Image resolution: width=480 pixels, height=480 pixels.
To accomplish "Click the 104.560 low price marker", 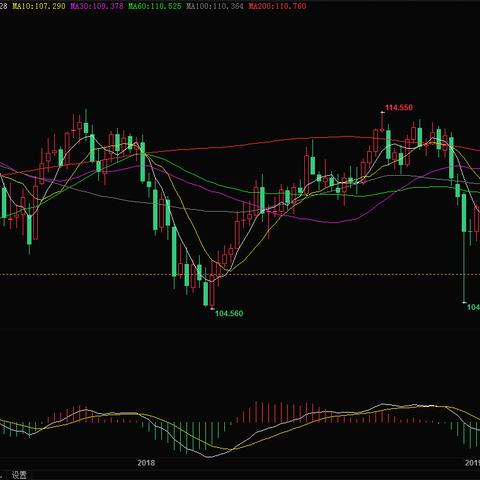I will pos(229,313).
